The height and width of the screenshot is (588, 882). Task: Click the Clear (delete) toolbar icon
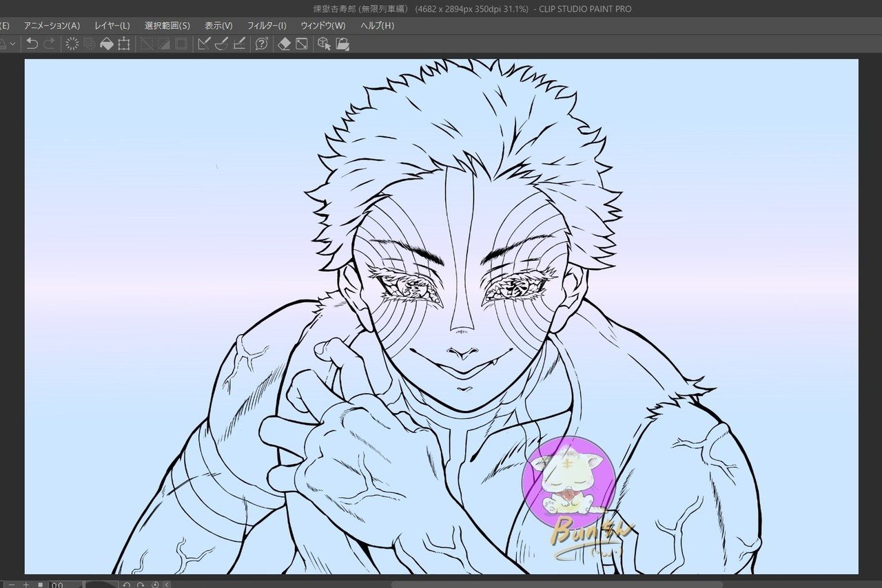point(72,44)
